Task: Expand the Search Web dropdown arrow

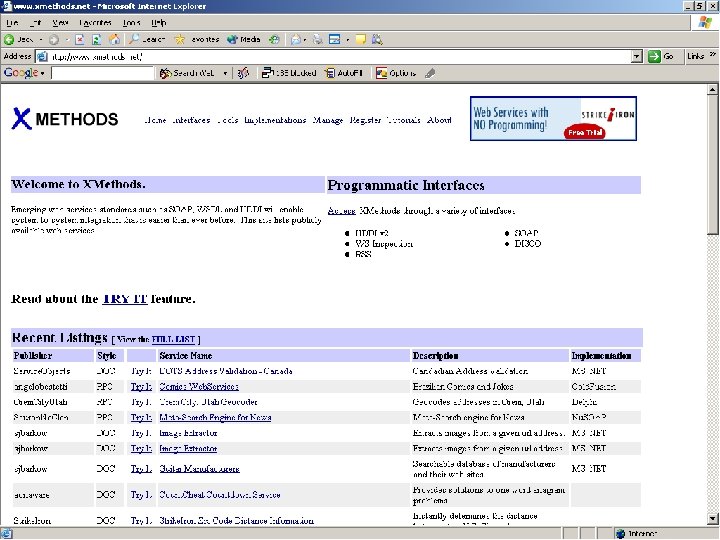Action: click(225, 73)
